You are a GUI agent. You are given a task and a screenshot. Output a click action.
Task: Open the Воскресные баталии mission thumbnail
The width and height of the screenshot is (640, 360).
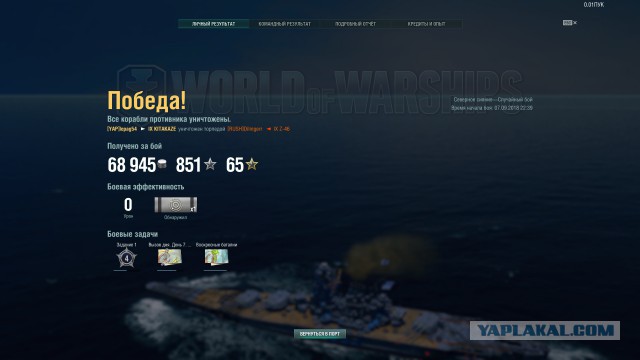tap(216, 257)
